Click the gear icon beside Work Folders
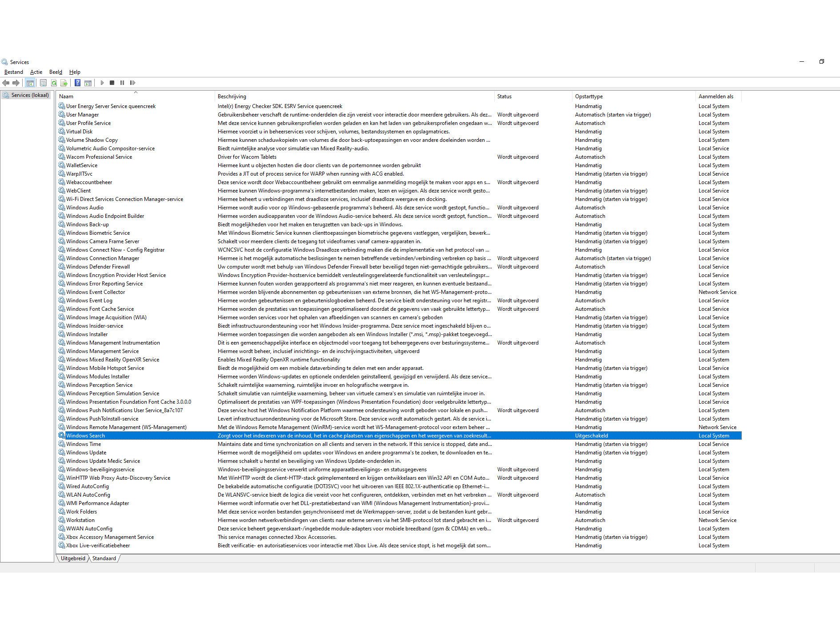Viewport: 840px width, 630px height. click(x=62, y=512)
